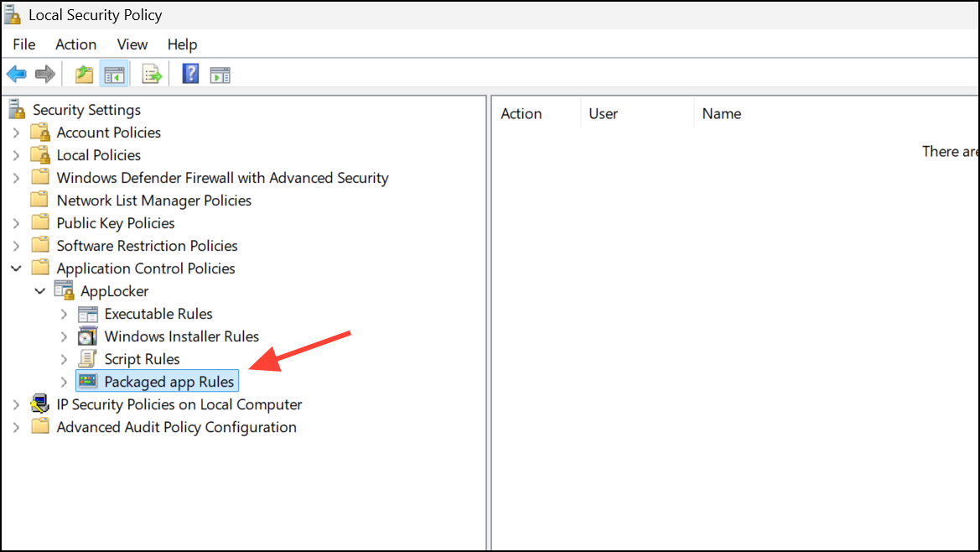
Task: Expand the Account Policies node
Action: click(16, 133)
